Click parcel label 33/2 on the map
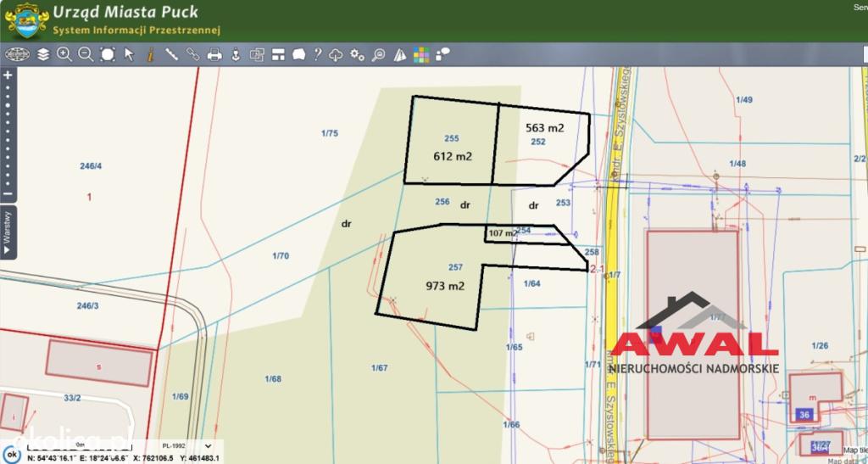 pos(73,398)
